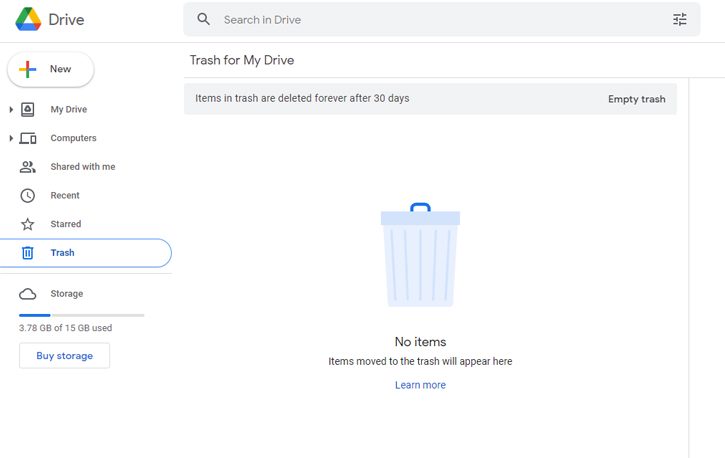Click the storage usage progress bar
This screenshot has height=458, width=725.
click(81, 315)
